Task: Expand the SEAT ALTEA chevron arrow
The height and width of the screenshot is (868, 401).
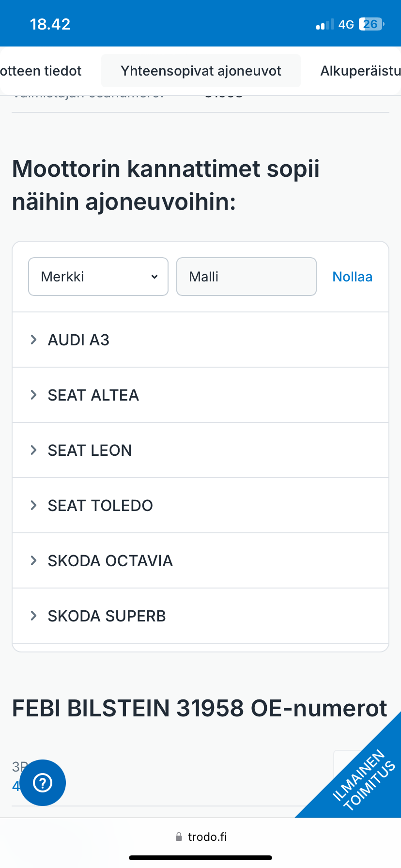Action: [x=33, y=395]
